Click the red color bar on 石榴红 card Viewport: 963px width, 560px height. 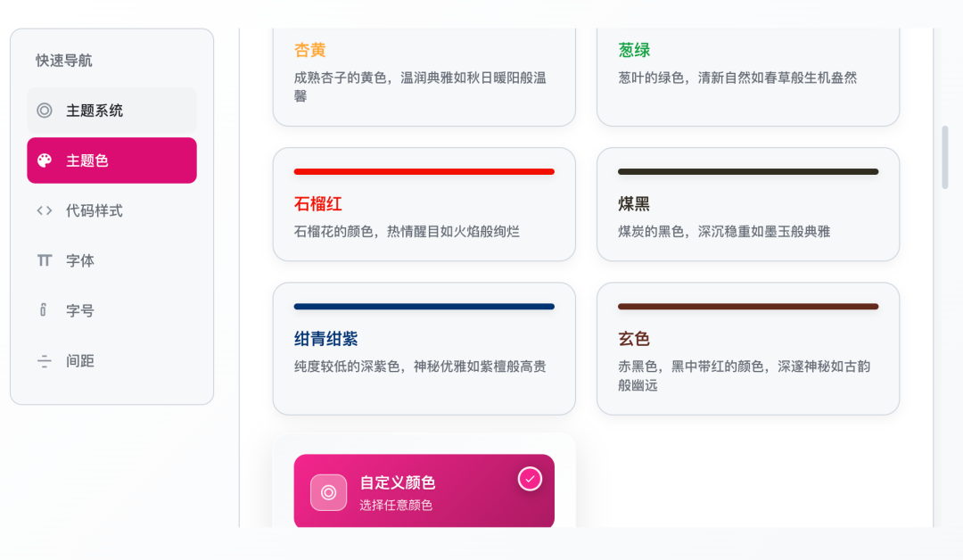point(424,171)
